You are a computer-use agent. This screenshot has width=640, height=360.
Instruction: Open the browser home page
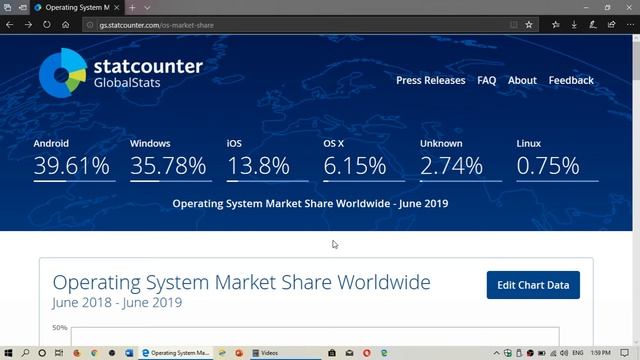65,25
